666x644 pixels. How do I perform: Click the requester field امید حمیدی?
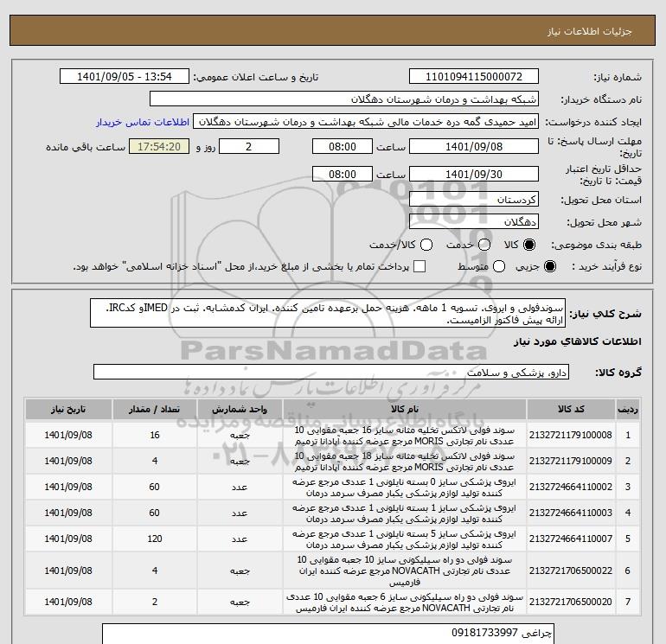click(x=366, y=121)
